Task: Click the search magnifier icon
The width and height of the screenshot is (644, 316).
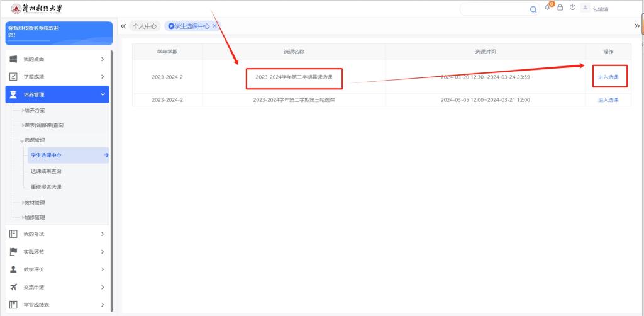Action: [533, 9]
